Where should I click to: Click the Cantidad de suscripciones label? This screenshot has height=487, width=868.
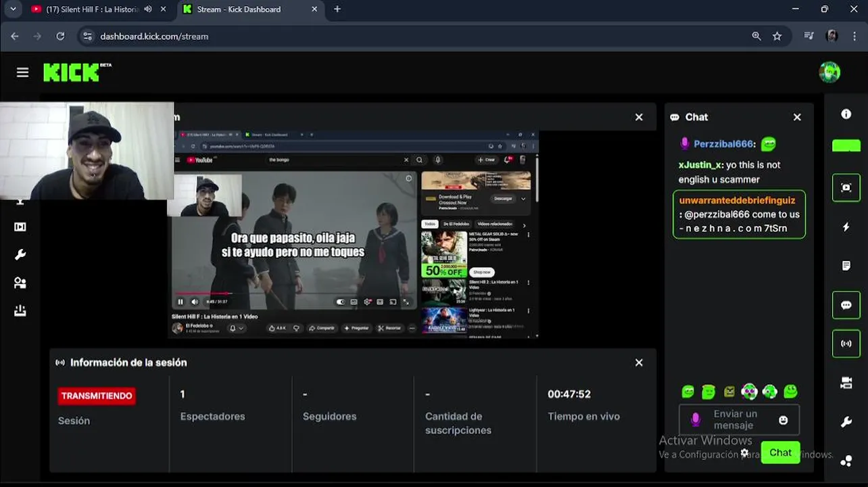(x=458, y=423)
